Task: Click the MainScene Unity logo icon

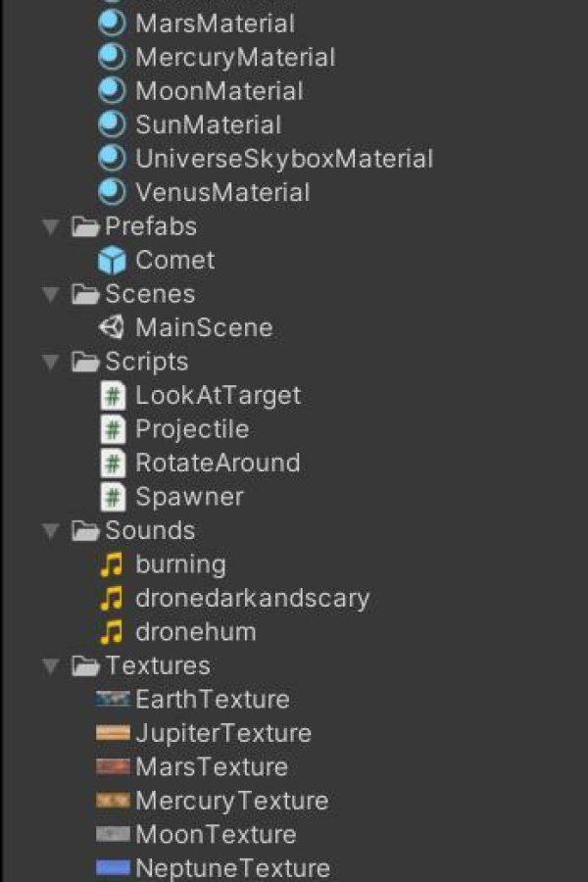Action: pos(112,327)
